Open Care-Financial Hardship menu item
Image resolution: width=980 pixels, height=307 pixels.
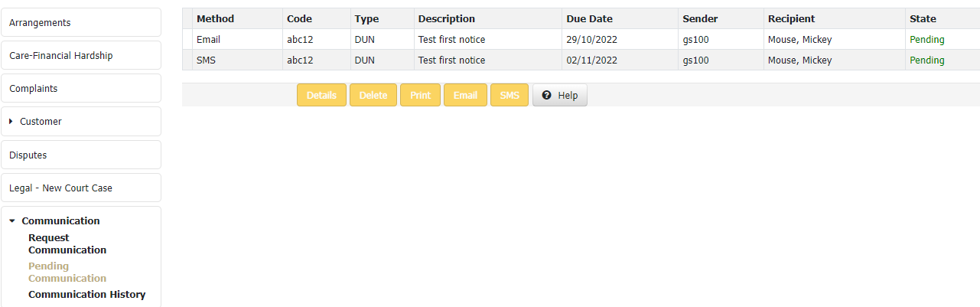pos(81,55)
